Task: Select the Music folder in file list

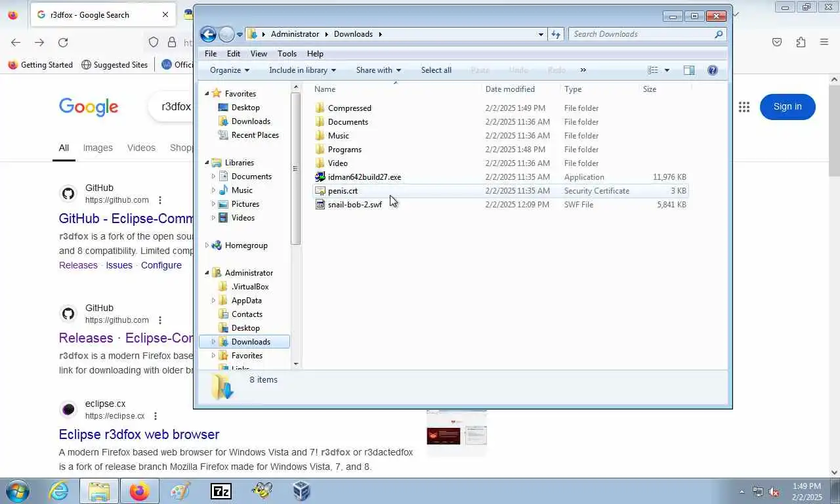Action: (x=338, y=136)
